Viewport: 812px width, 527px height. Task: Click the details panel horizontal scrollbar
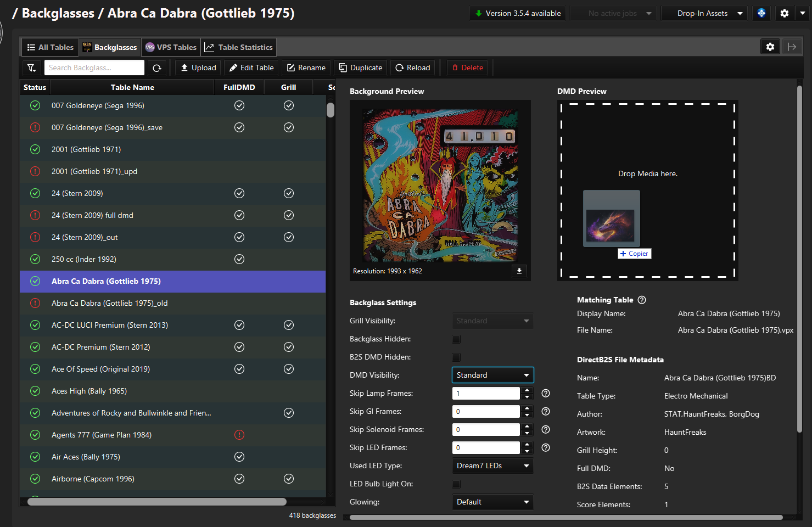coord(566,517)
